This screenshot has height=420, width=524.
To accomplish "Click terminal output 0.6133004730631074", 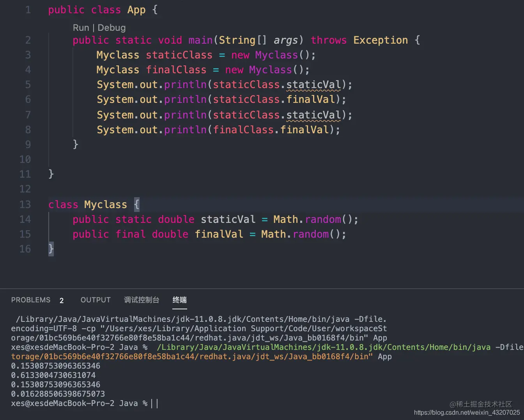I will click(x=53, y=375).
